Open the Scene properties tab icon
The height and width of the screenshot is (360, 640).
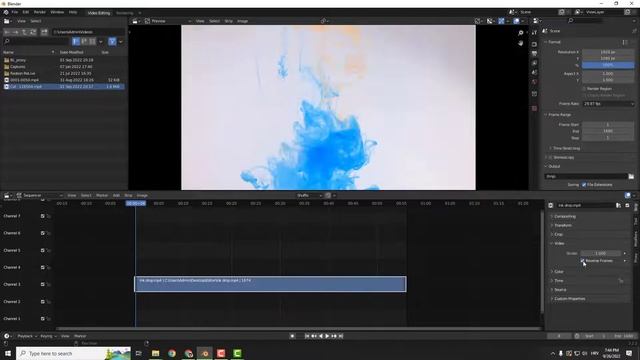(534, 73)
